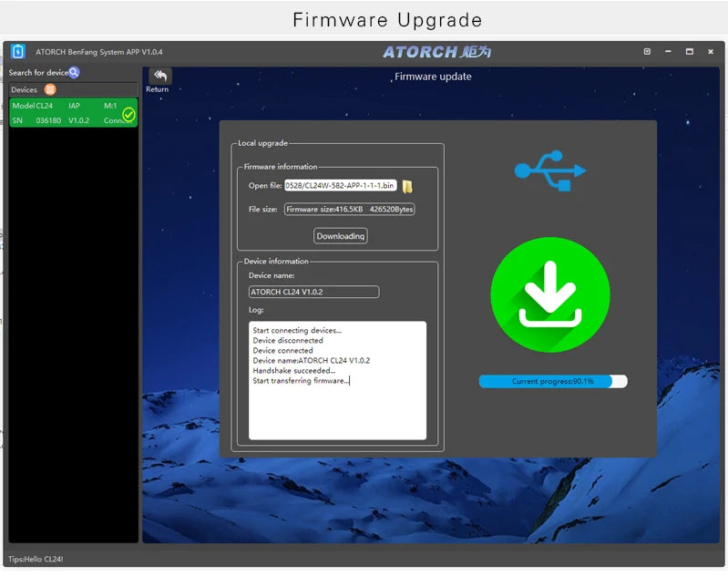Minimize the ATORCH application window
Screen dimensions: 728x577
point(668,52)
